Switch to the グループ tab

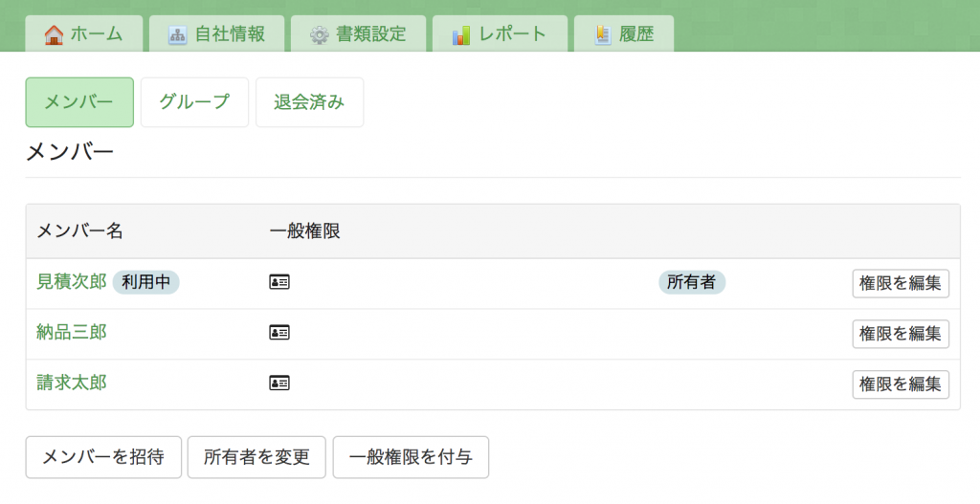(194, 102)
